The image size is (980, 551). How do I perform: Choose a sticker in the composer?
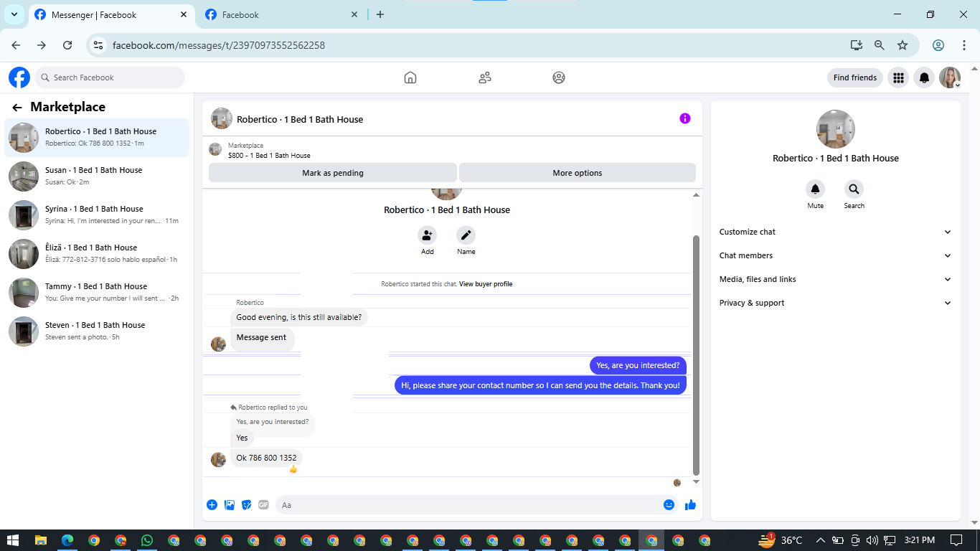point(247,505)
